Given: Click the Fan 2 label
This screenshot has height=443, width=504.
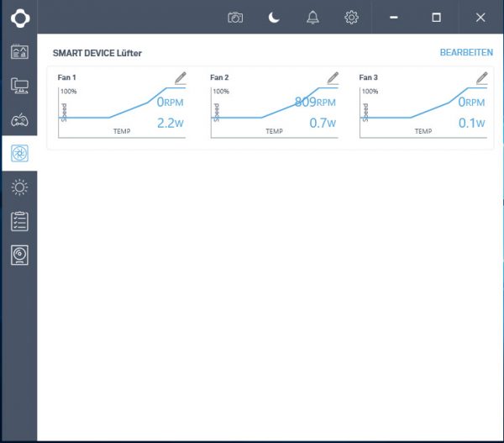Looking at the screenshot, I should click(219, 77).
